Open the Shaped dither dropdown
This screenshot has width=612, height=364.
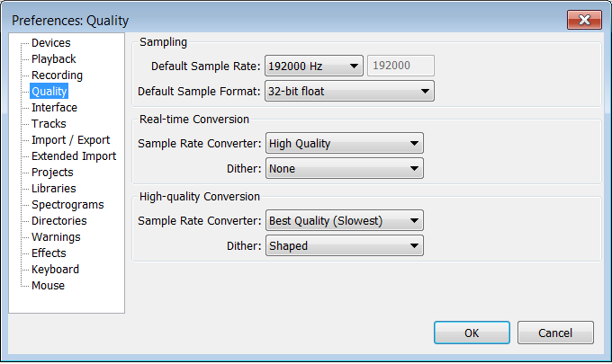(344, 246)
